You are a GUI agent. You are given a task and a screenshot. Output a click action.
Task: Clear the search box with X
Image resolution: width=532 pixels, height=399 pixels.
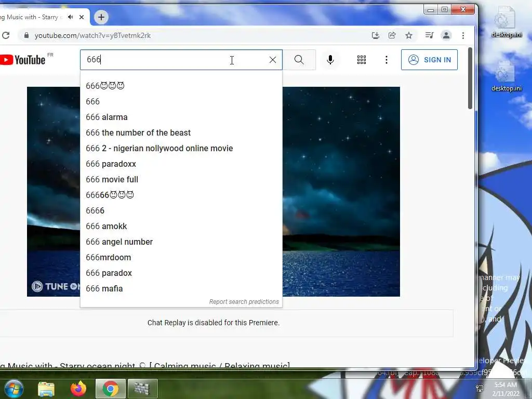tap(272, 60)
